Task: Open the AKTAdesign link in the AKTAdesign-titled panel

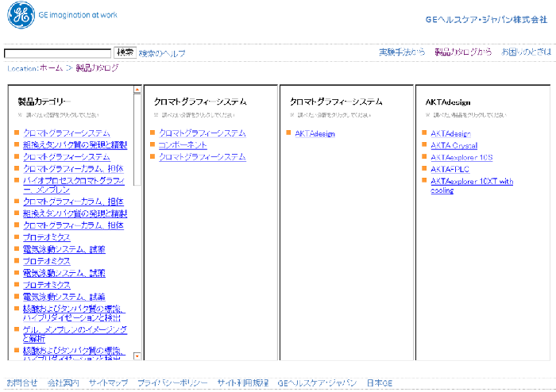Action: click(450, 133)
